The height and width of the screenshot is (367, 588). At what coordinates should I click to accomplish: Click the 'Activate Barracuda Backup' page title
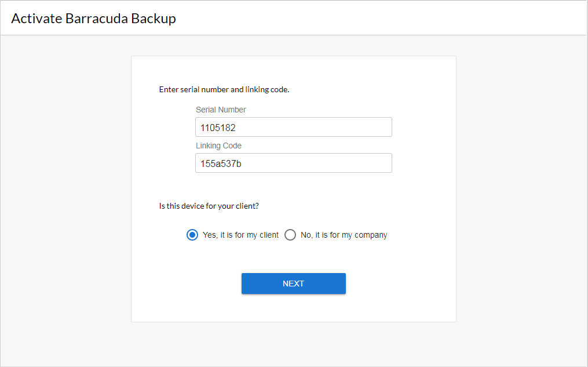(93, 19)
